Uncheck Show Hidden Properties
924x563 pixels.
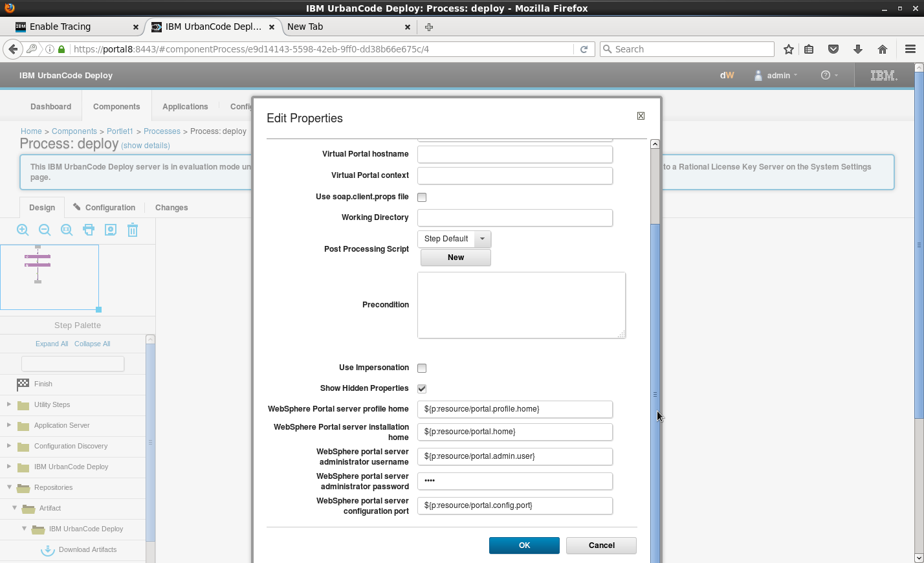click(422, 389)
